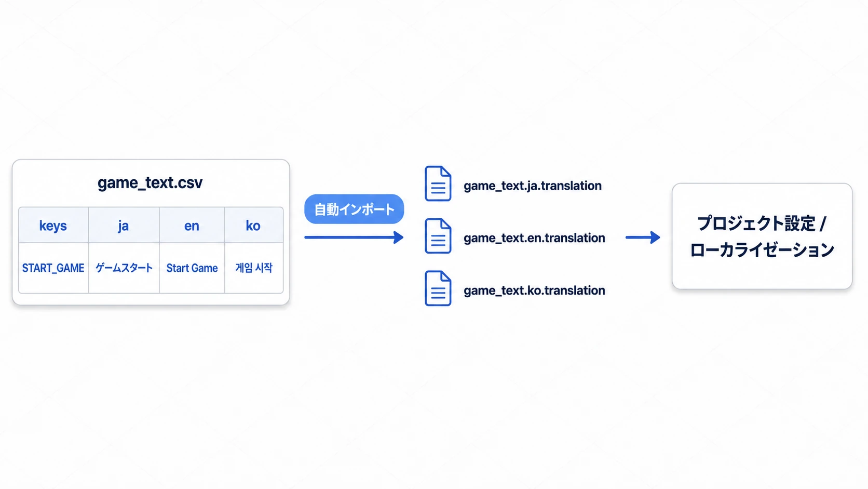Click the Start Game cell
The image size is (868, 489).
click(192, 268)
